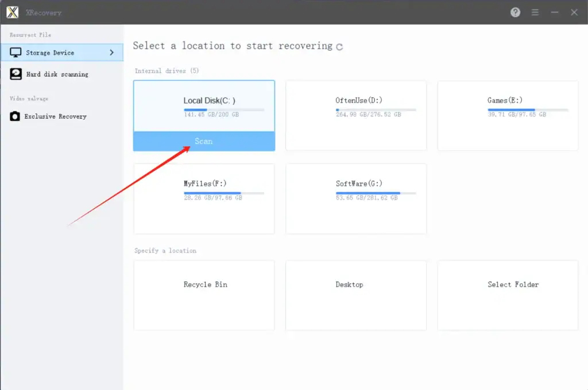Select the Hard disk scanning icon
The height and width of the screenshot is (390, 588).
coord(16,74)
